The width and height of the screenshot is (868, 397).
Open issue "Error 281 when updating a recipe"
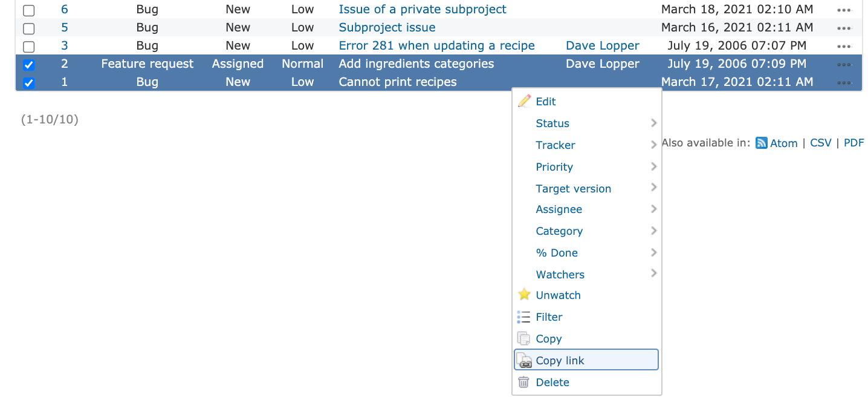[436, 45]
